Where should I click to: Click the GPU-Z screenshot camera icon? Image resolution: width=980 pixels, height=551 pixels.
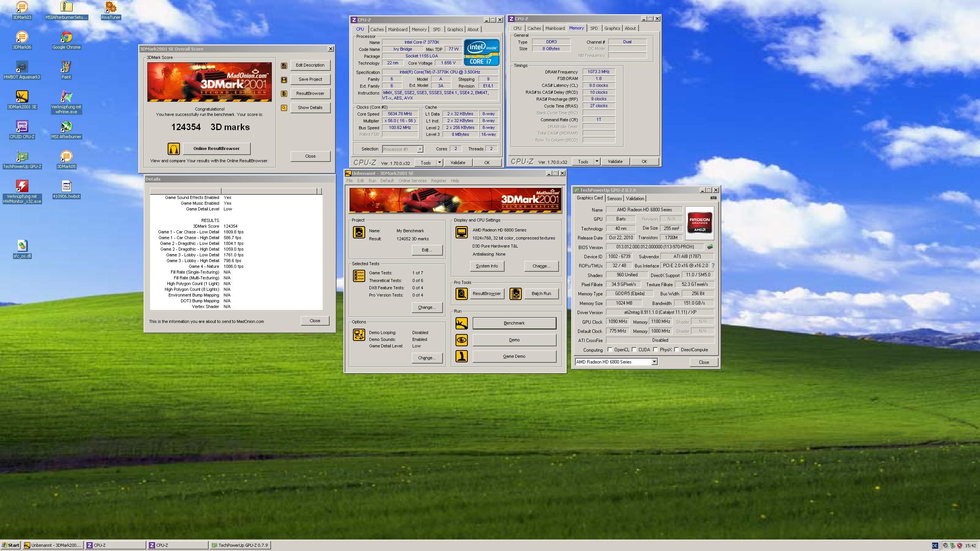[714, 198]
